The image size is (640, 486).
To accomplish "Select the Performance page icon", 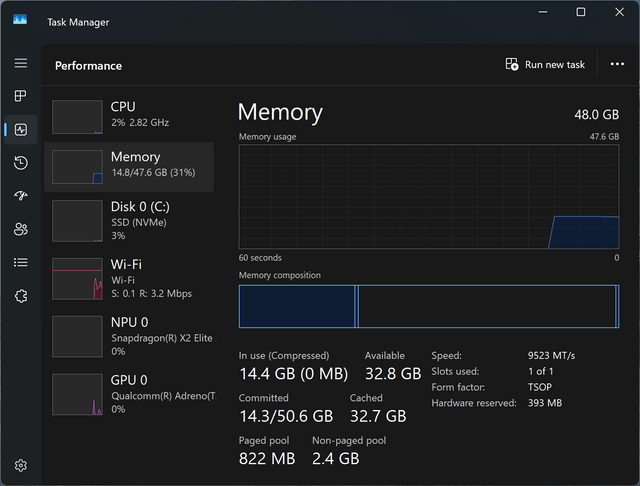I will pyautogui.click(x=21, y=130).
